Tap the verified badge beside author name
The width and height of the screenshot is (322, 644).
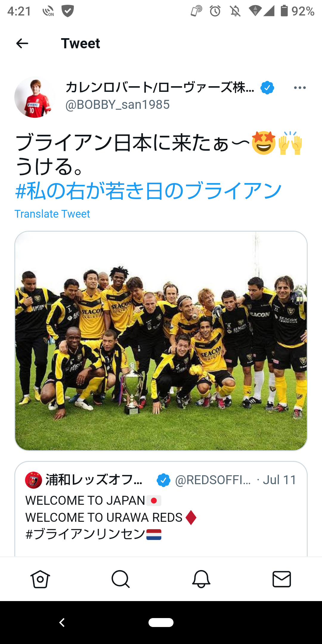pyautogui.click(x=267, y=88)
